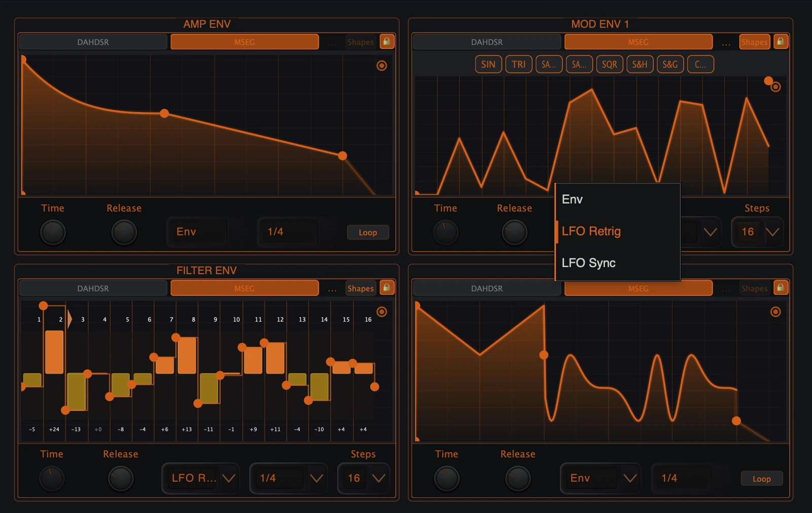The image size is (812, 513).
Task: Select the SIN shape preset
Action: click(488, 65)
